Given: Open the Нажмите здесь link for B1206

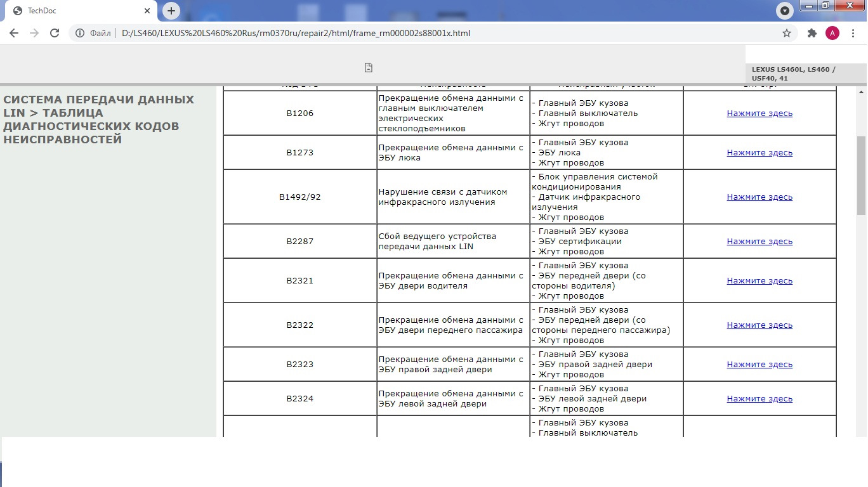Looking at the screenshot, I should (760, 114).
